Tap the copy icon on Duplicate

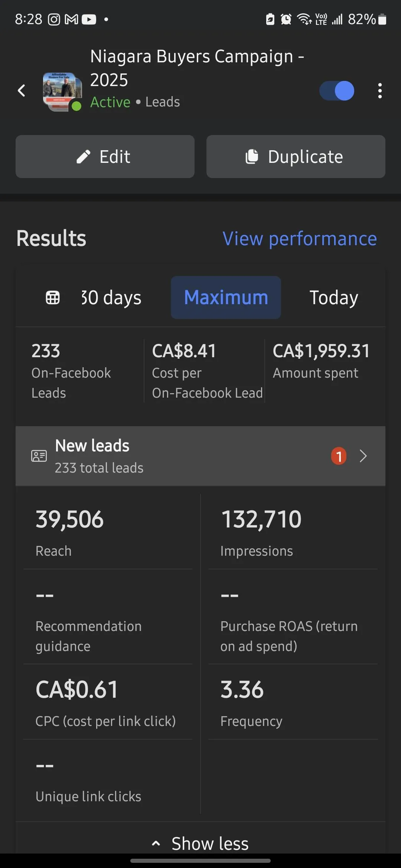[x=252, y=157]
